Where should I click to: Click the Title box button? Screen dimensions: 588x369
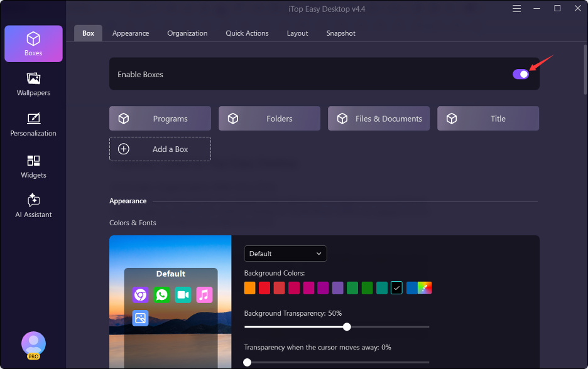point(488,119)
